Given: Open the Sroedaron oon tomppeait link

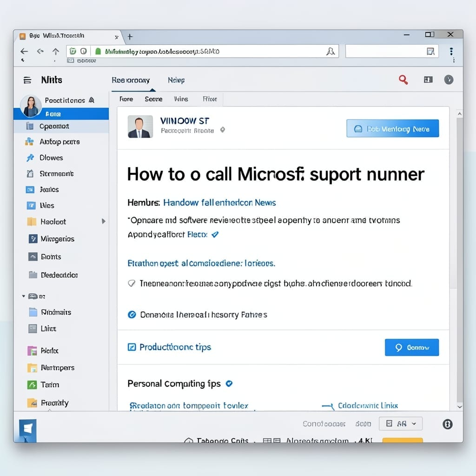Looking at the screenshot, I should pos(189,405).
